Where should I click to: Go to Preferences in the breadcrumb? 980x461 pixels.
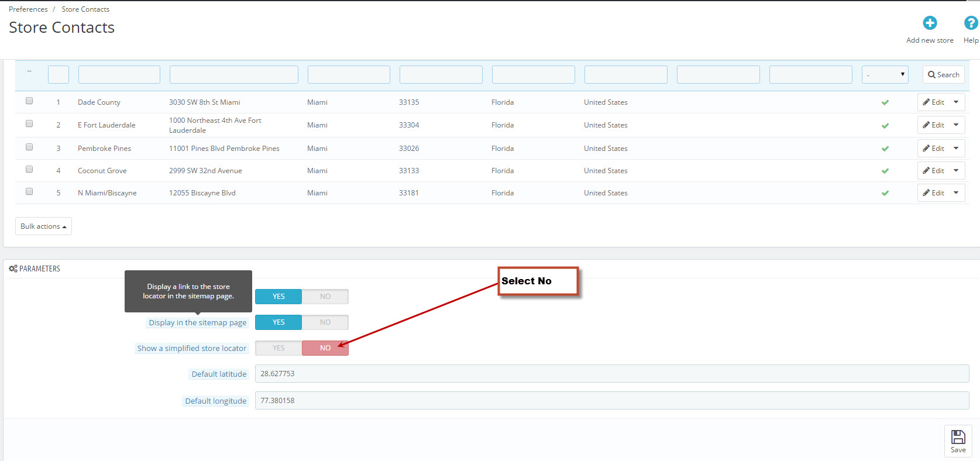pyautogui.click(x=28, y=9)
